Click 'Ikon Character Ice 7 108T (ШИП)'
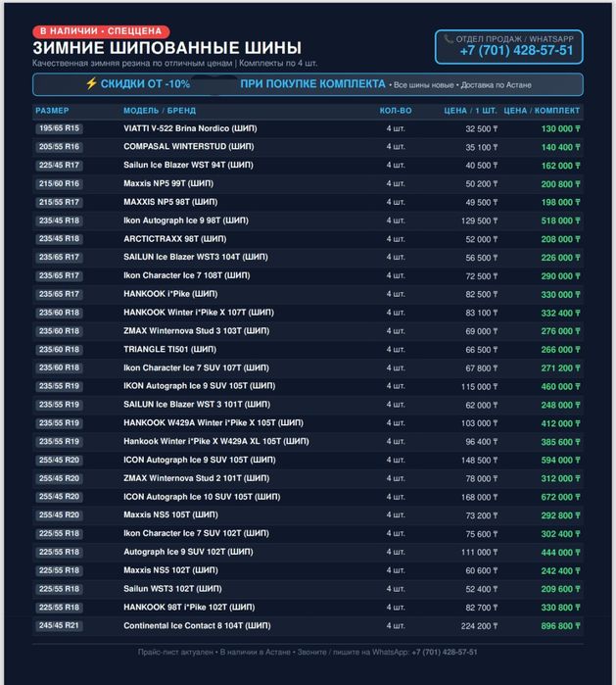The image size is (616, 685). point(187,275)
